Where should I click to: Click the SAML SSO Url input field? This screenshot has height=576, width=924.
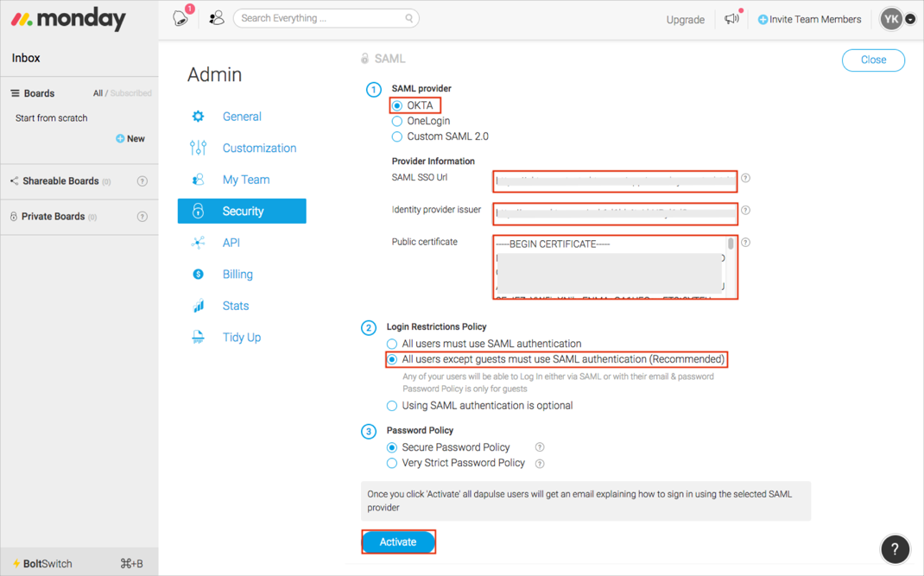click(x=615, y=181)
